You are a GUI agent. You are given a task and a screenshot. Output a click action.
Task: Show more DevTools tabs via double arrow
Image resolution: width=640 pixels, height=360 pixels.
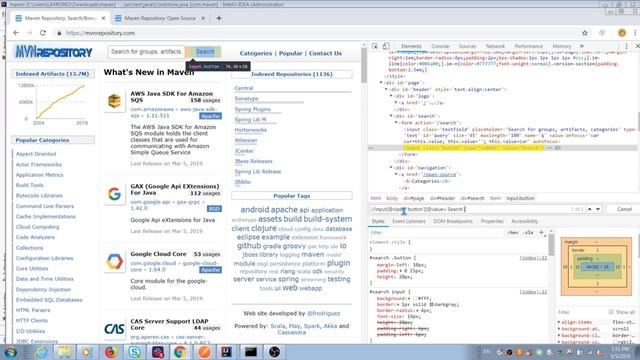tap(582, 46)
